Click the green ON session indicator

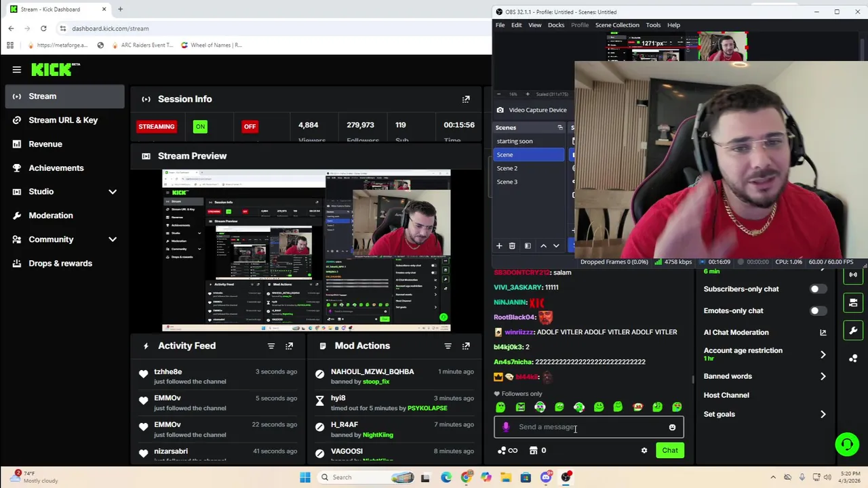point(200,127)
